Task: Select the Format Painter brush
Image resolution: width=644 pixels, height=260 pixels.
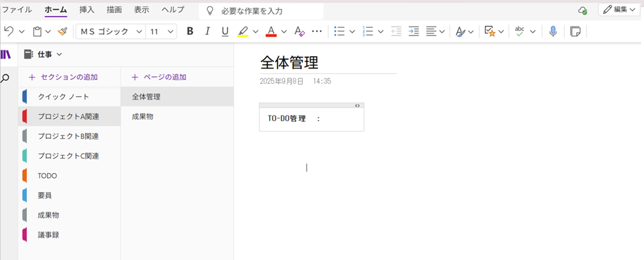Action: coord(62,31)
